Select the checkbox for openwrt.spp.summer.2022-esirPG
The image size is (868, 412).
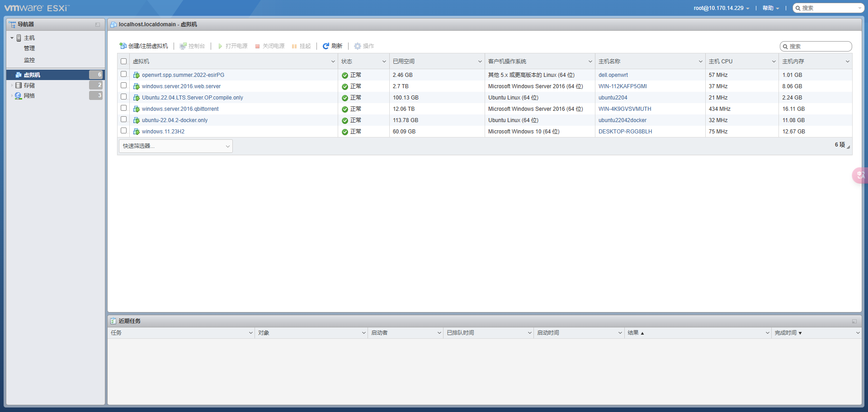(x=123, y=74)
